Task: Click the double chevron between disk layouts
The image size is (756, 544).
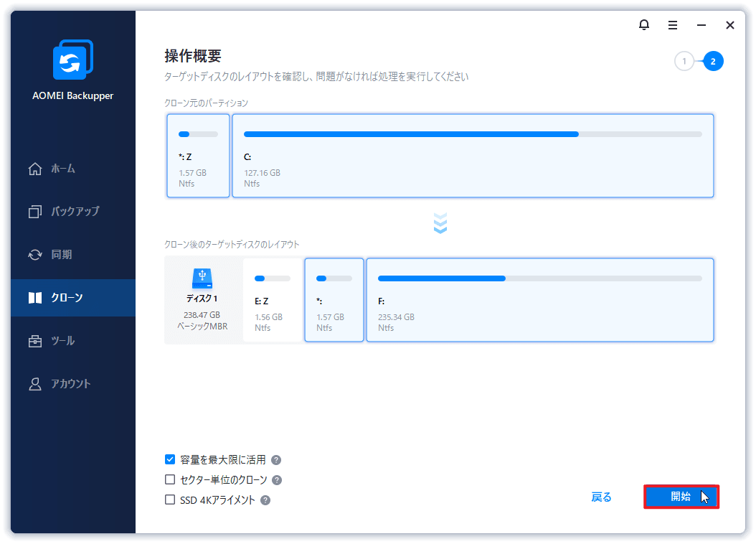Action: (440, 223)
